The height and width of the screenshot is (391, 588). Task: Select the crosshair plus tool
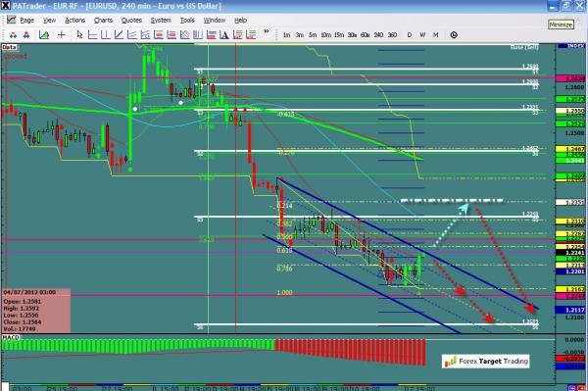(62, 35)
